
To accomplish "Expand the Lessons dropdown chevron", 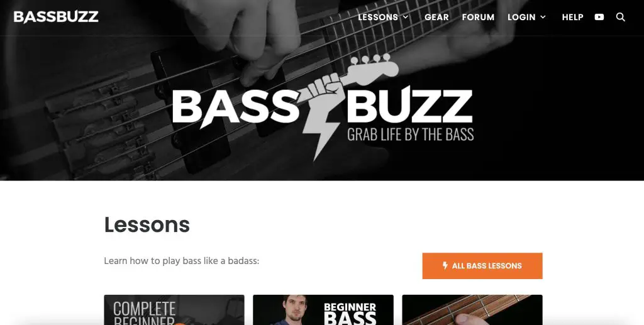I will 406,17.
